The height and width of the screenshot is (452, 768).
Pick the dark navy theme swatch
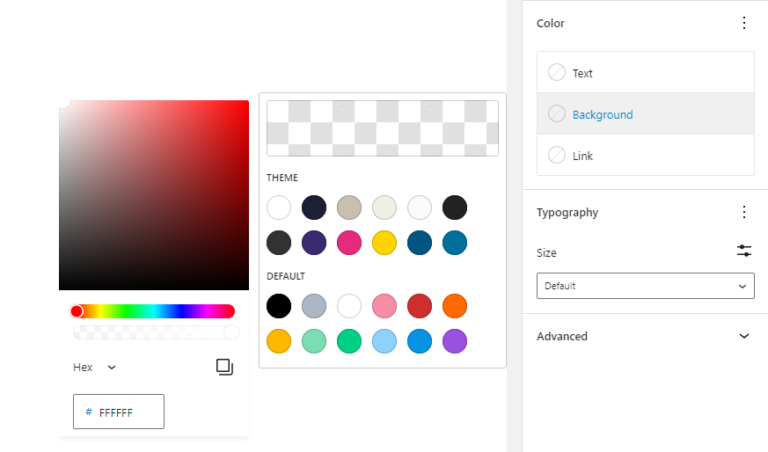[x=314, y=208]
